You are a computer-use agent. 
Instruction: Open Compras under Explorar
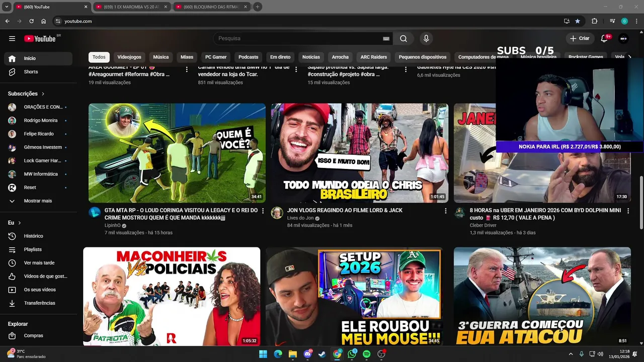(38, 335)
